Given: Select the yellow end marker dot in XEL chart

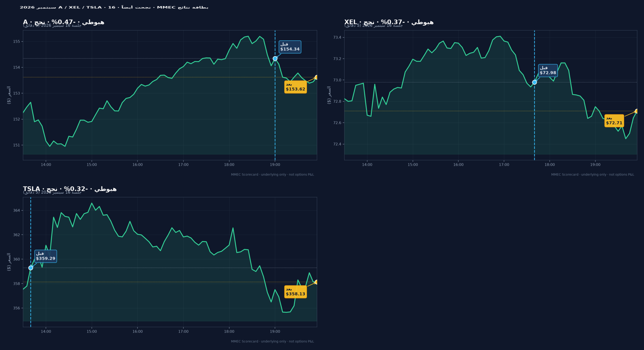Looking at the screenshot, I should click(637, 111).
